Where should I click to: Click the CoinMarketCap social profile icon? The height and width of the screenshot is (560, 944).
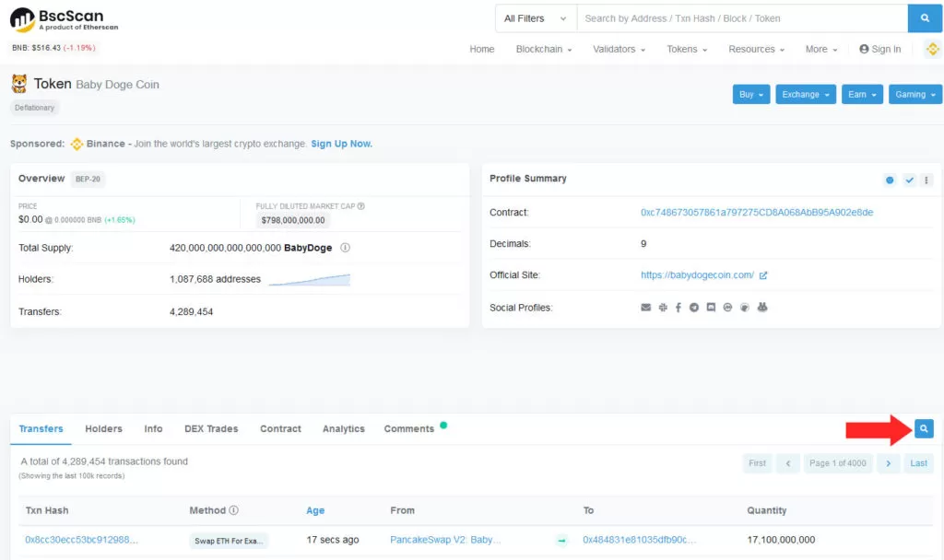728,308
